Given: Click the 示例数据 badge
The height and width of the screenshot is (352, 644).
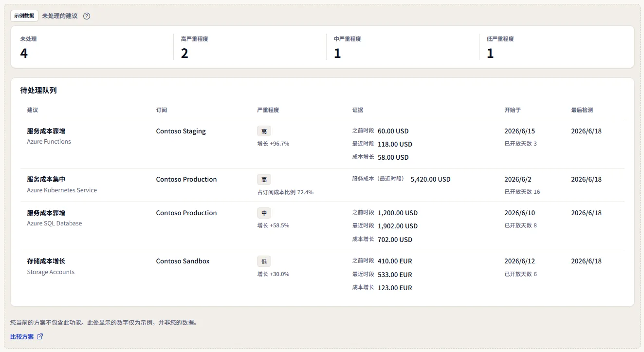Looking at the screenshot, I should 24,16.
